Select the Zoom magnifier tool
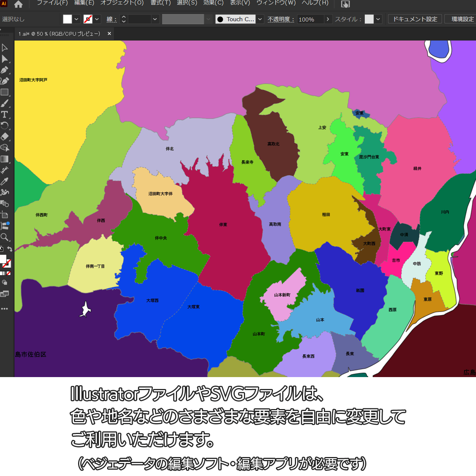 (x=4, y=237)
